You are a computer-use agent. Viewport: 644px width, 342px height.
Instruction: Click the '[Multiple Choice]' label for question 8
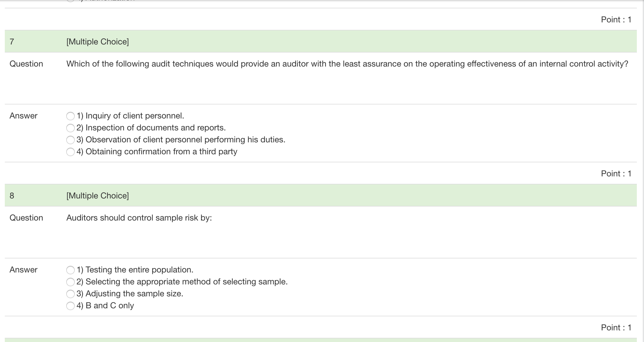(x=98, y=195)
